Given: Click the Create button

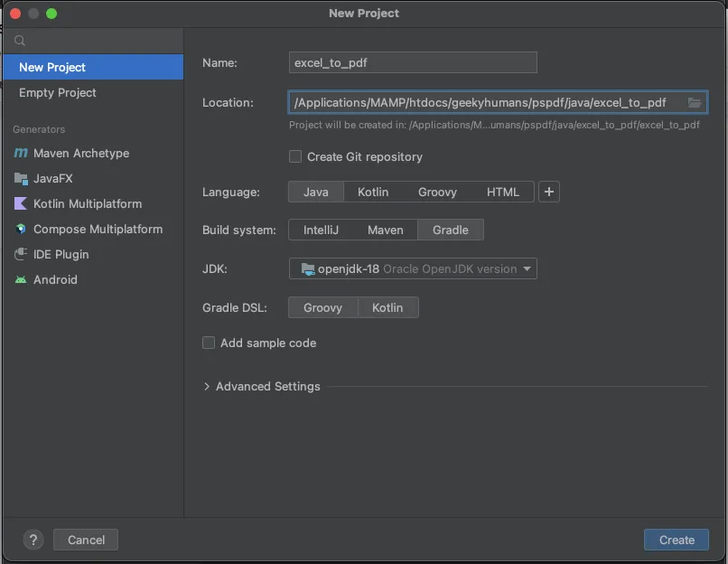Looking at the screenshot, I should 676,540.
